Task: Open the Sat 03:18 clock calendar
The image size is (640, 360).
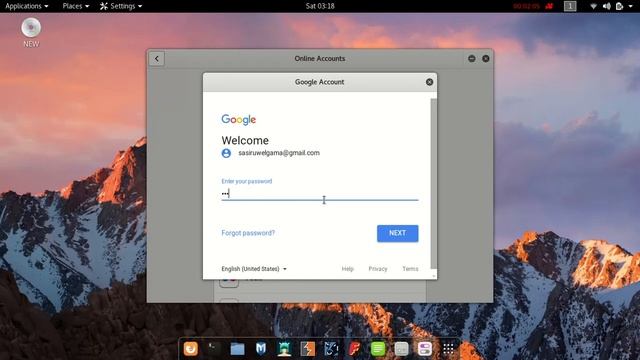Action: coord(320,6)
